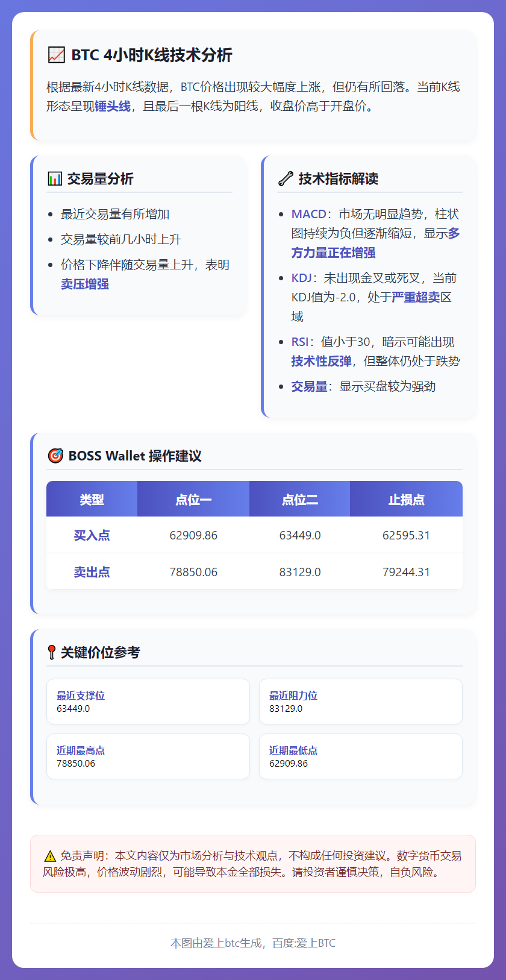
Task: Click the 关键价位参考 heading
Action: (x=101, y=652)
